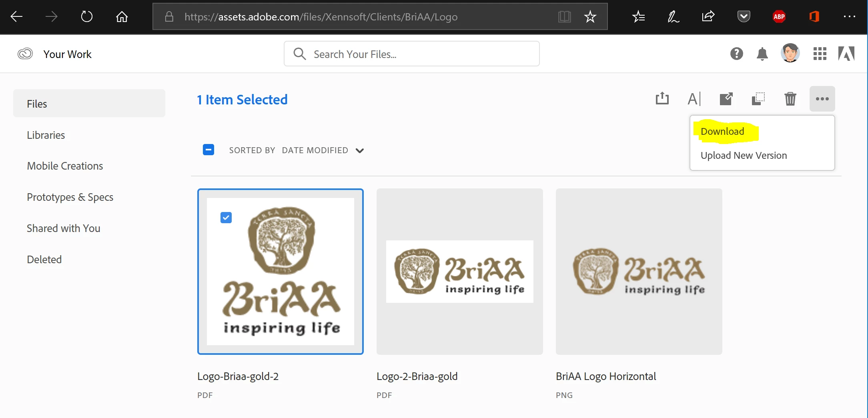The width and height of the screenshot is (868, 418).
Task: Click the BriAA Logo Horizontal file name
Action: (606, 376)
